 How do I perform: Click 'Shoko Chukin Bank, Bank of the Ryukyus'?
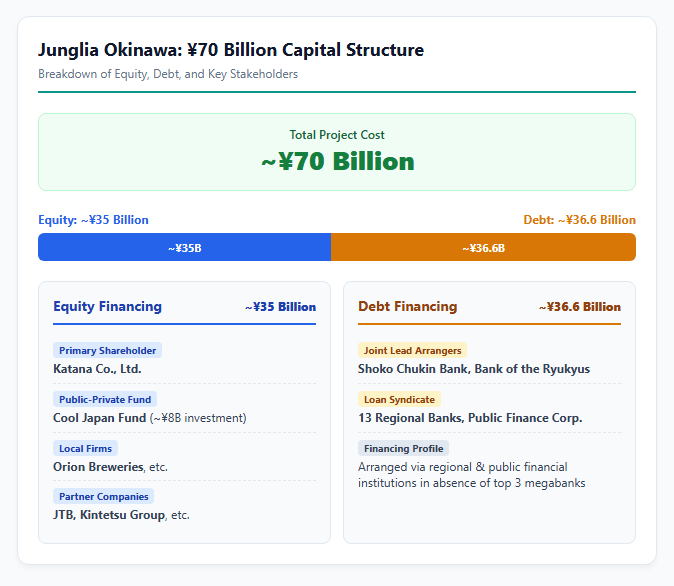point(474,369)
